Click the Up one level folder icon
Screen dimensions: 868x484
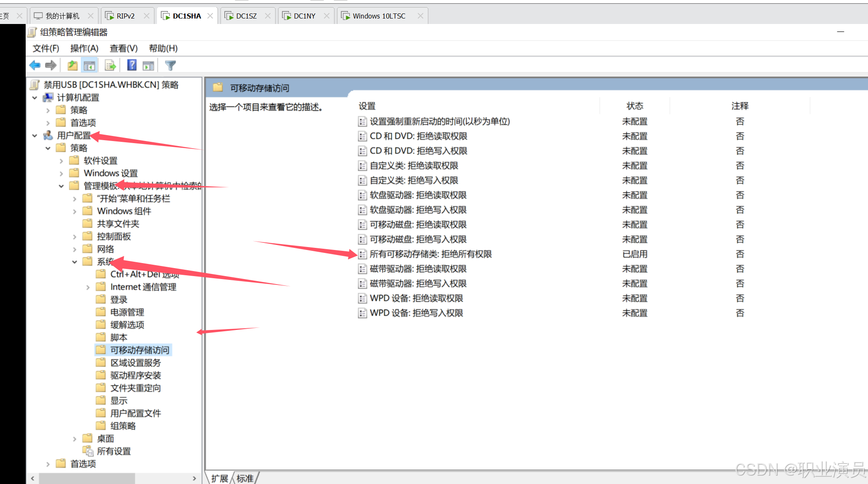(72, 65)
